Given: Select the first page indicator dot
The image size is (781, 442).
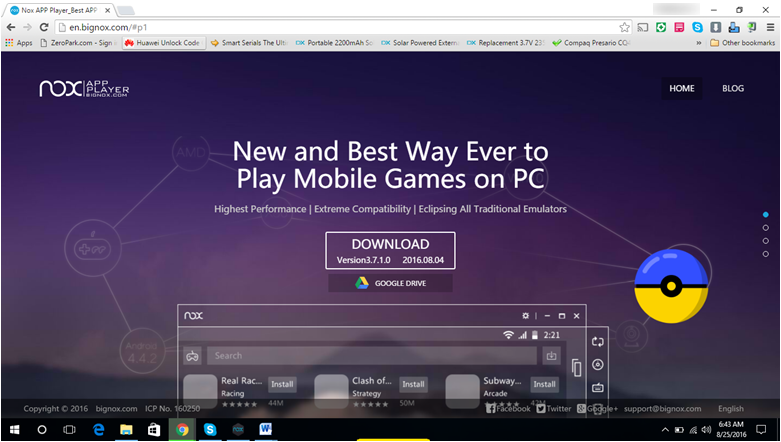Looking at the screenshot, I should pyautogui.click(x=766, y=215).
